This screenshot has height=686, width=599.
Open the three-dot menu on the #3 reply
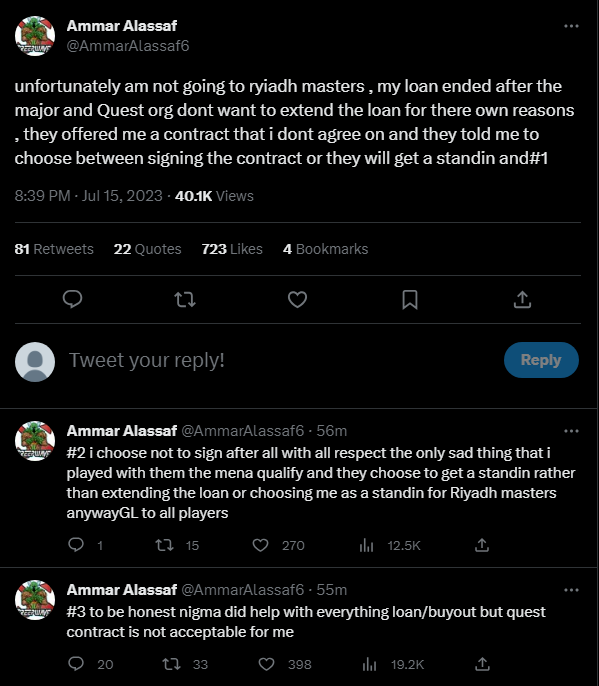point(571,590)
